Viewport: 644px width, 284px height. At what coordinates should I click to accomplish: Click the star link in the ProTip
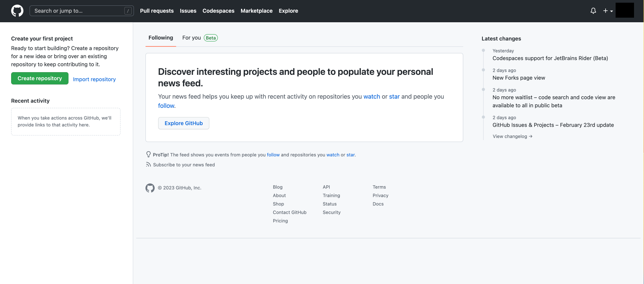tap(351, 155)
